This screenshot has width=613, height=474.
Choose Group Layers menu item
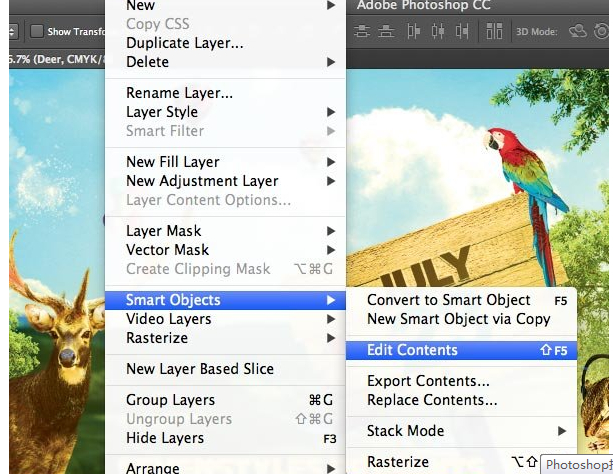tap(225, 400)
